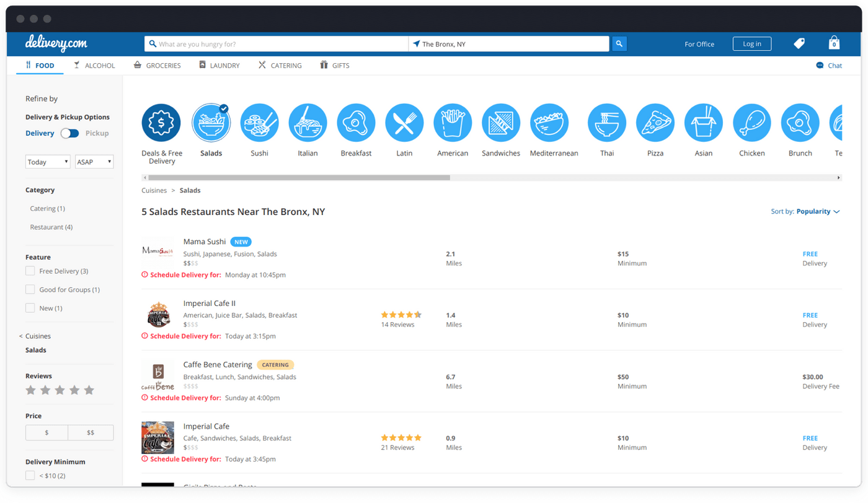Click the blue search magnifier button
The image size is (868, 503).
click(x=619, y=44)
